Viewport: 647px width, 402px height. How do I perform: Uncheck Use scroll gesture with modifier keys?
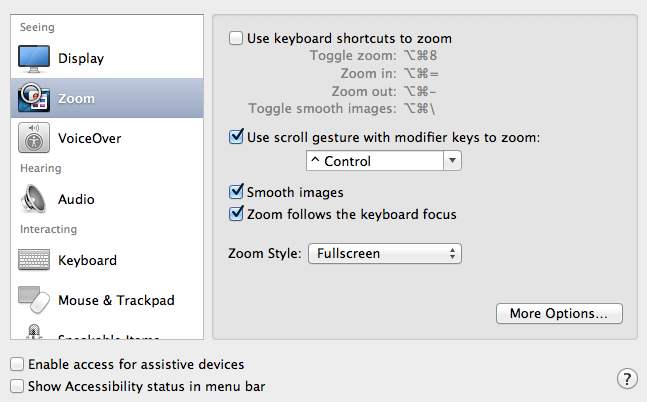coord(236,137)
